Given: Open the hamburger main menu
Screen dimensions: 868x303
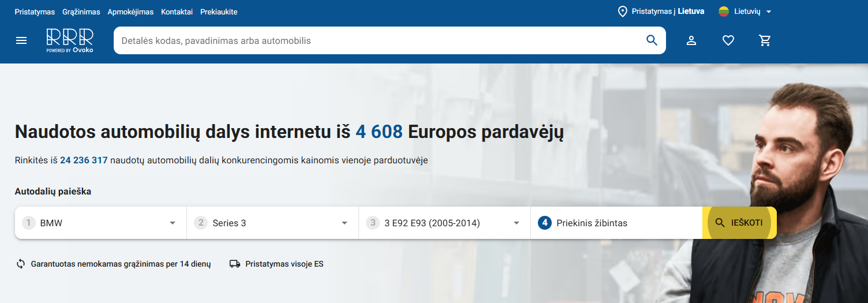Looking at the screenshot, I should (21, 40).
